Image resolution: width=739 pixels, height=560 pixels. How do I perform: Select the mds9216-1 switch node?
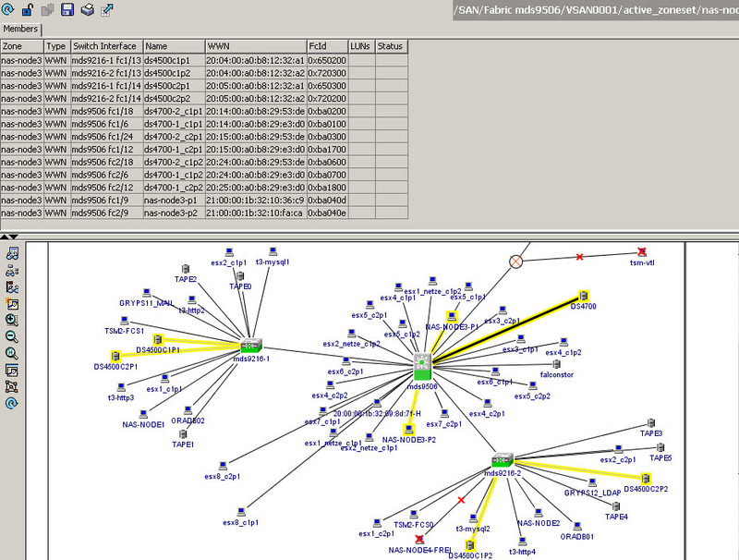point(252,344)
